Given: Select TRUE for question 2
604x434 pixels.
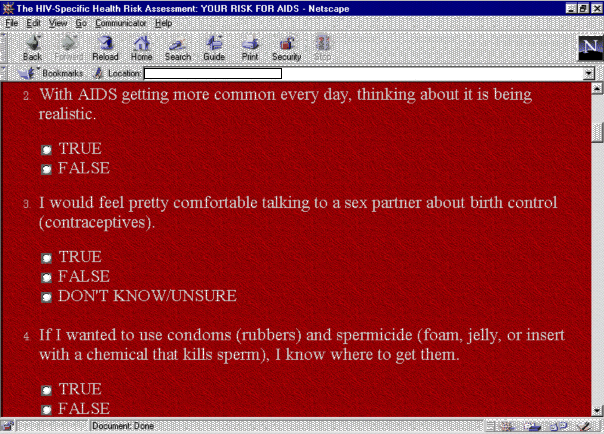Looking at the screenshot, I should [x=46, y=150].
